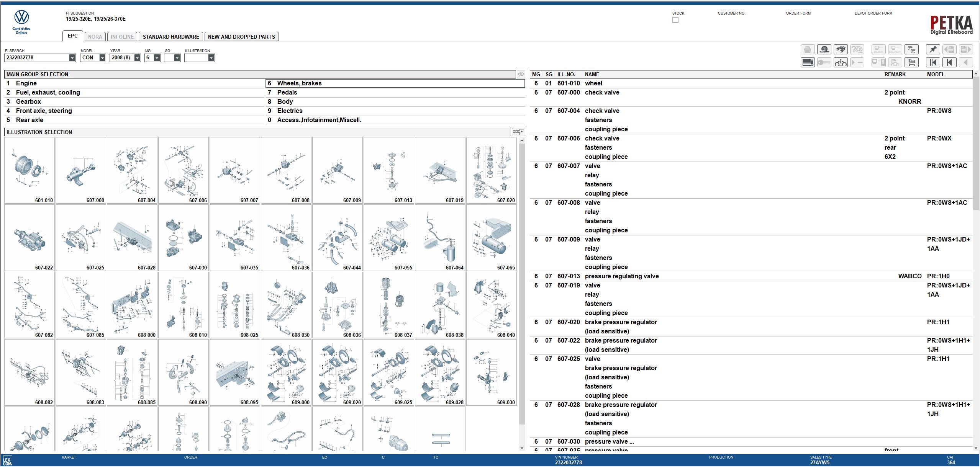The image size is (980, 467).
Task: Open the STANDARD HARDWARE tab
Action: click(171, 37)
